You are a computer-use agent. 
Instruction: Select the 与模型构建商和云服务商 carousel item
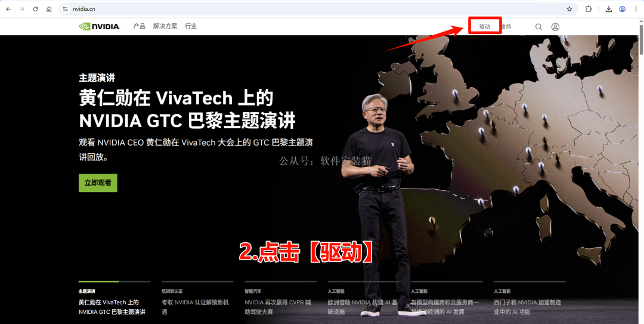[x=447, y=299]
